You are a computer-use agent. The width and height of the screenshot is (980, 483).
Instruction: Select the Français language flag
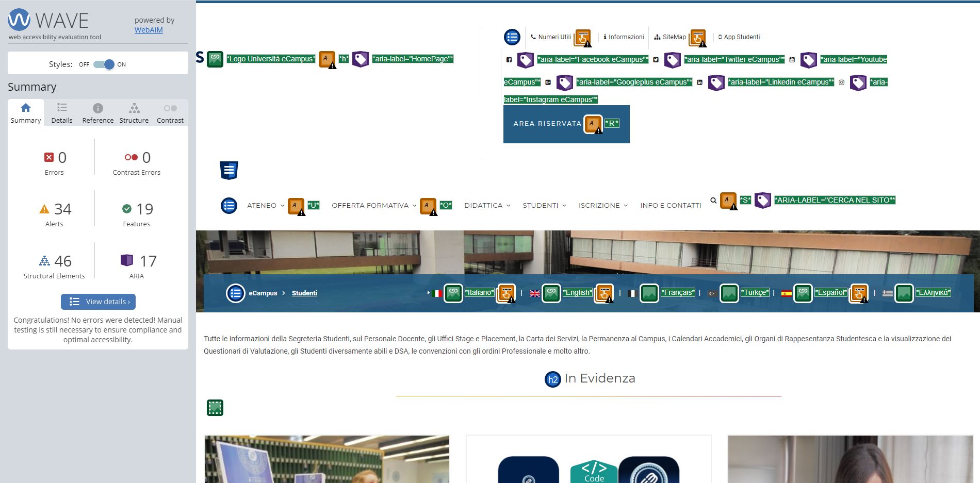(x=632, y=294)
